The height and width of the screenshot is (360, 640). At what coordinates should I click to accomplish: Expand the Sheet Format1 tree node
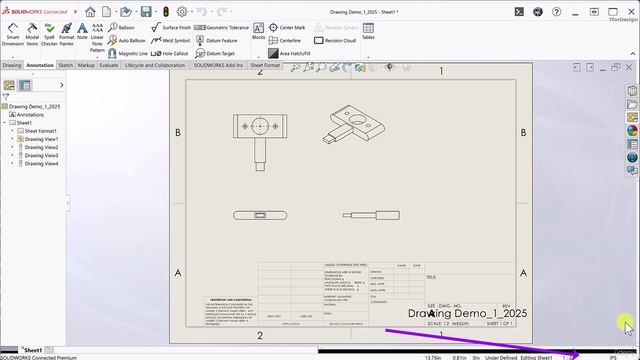(12, 131)
